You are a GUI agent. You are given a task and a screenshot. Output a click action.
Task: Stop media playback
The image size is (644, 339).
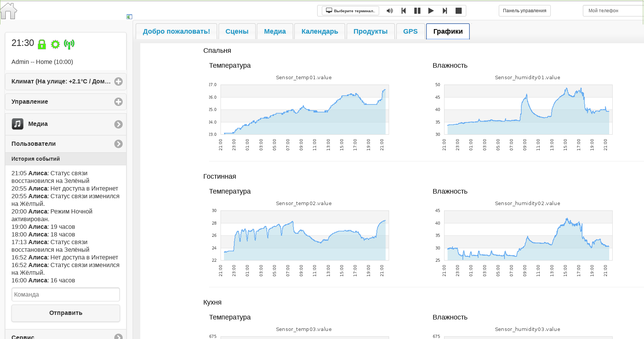pos(459,11)
